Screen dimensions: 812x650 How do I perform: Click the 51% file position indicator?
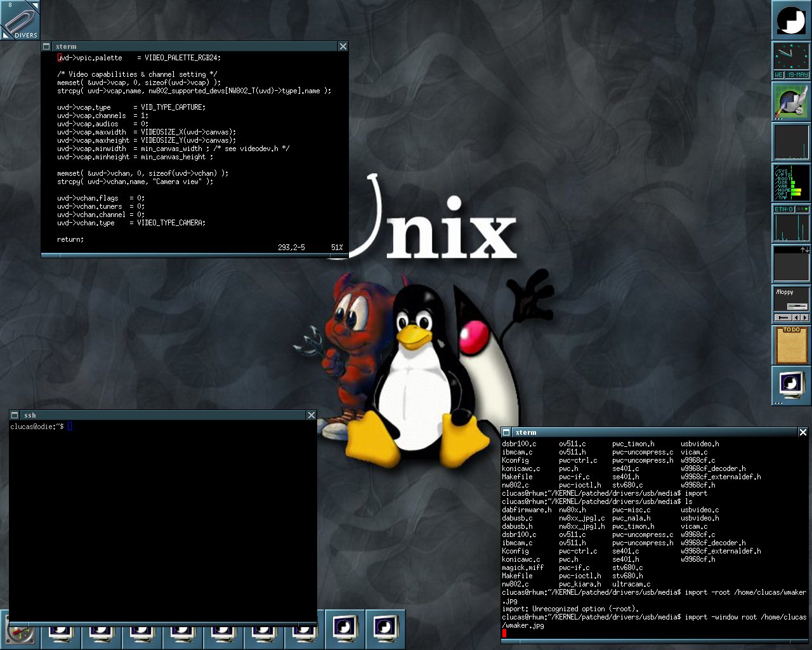click(x=337, y=248)
